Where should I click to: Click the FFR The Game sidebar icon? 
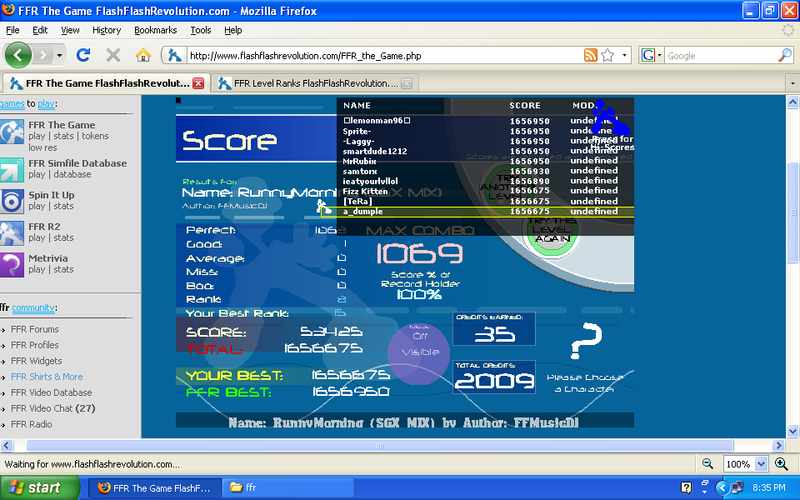pyautogui.click(x=12, y=131)
